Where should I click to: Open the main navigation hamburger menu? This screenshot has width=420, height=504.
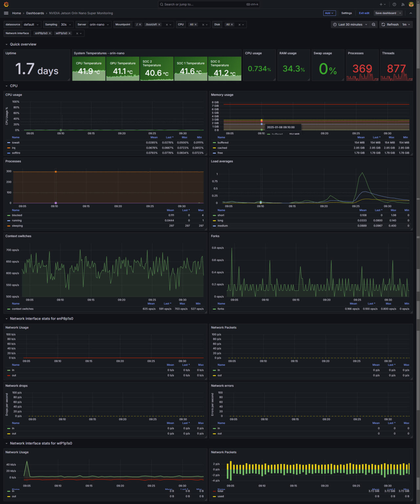point(6,13)
